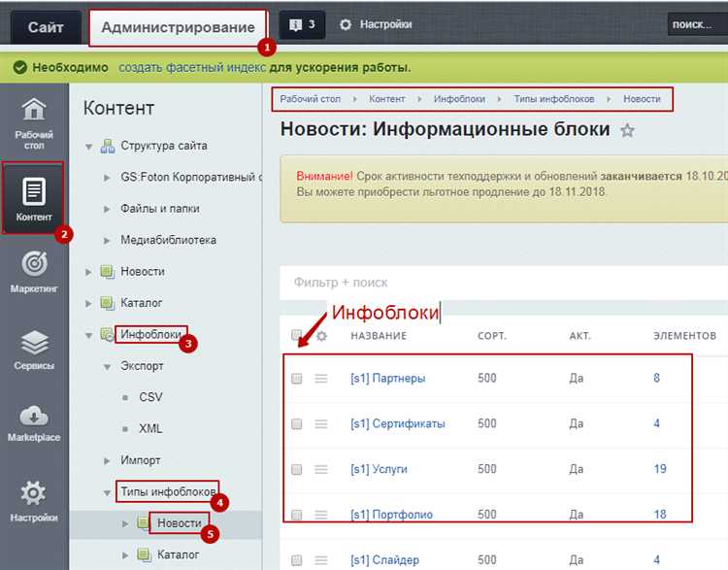This screenshot has width=728, height=570.
Task: Tick the checkbox for Слайдер row
Action: [297, 560]
